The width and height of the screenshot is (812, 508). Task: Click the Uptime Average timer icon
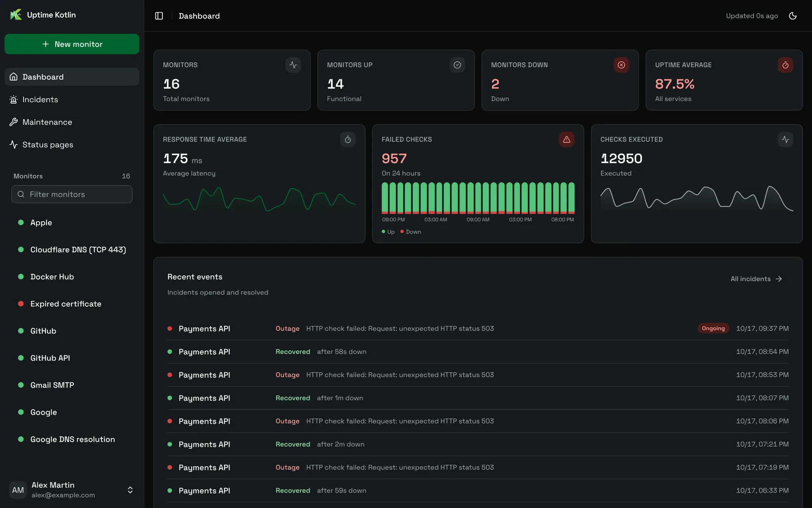(785, 65)
